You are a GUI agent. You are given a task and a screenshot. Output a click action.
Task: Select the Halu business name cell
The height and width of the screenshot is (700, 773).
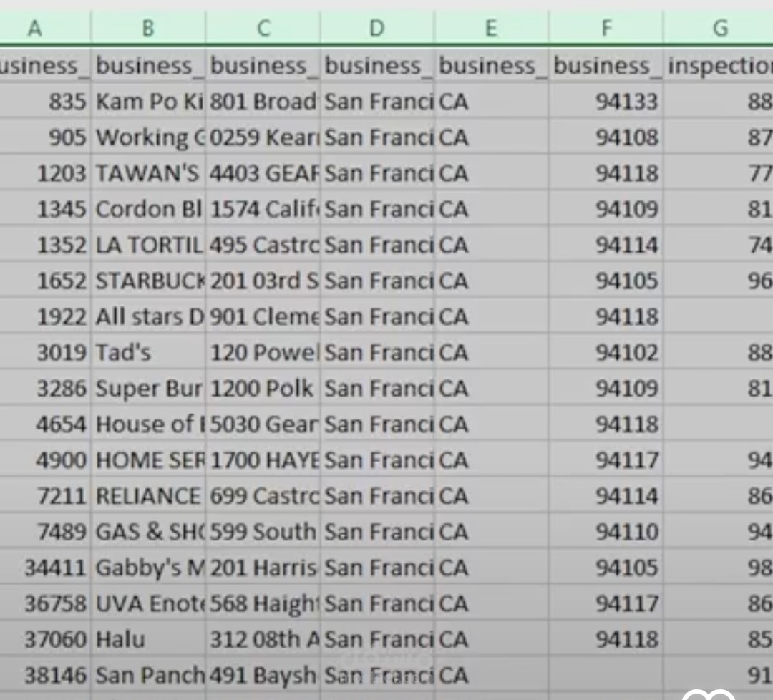coord(147,639)
